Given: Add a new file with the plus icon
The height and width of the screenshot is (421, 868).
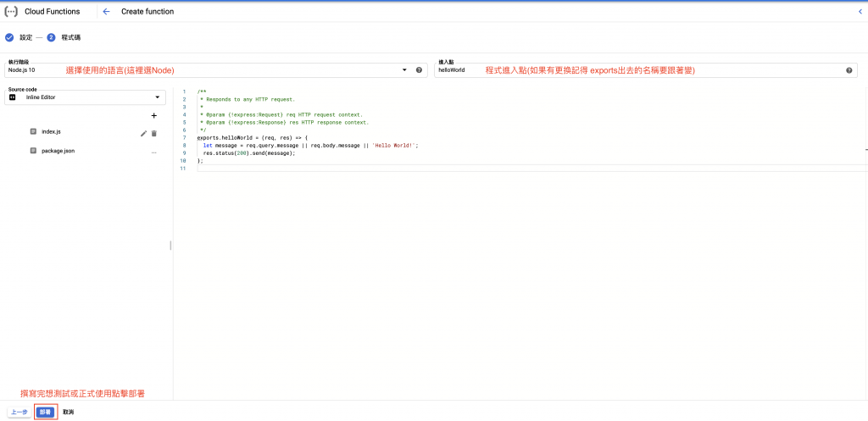Looking at the screenshot, I should [154, 115].
